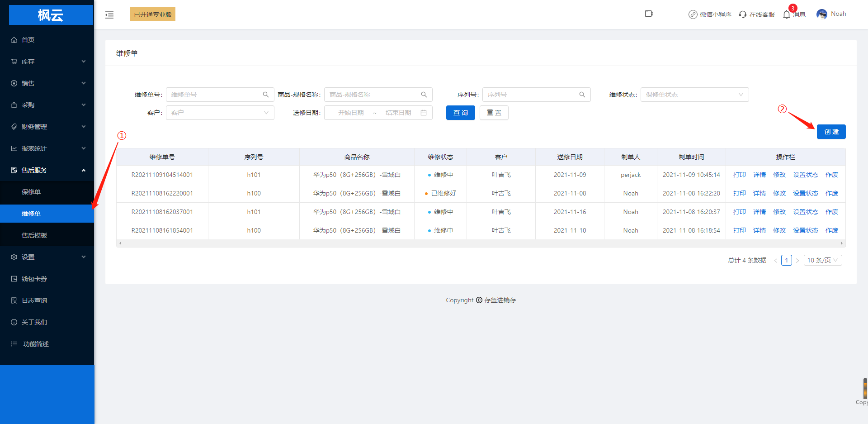Open the 10 条/页 page size dropdown
Screen dimensions: 868x424
click(x=823, y=260)
